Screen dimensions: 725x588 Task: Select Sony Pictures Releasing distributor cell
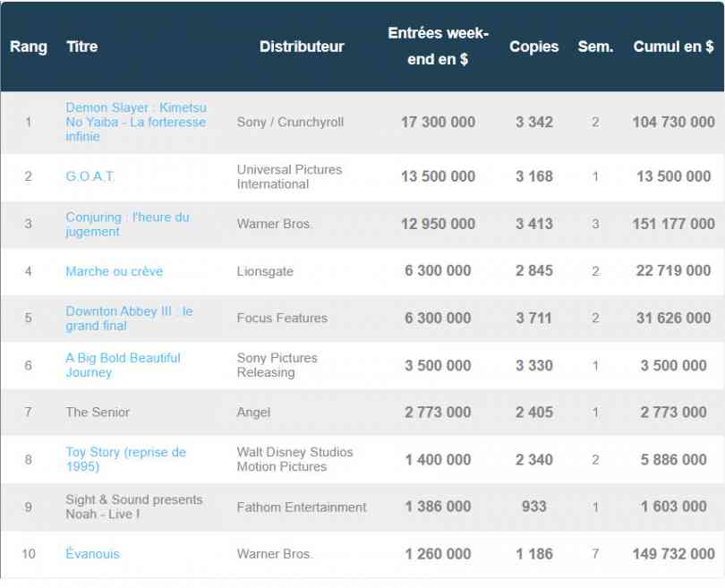(x=277, y=365)
